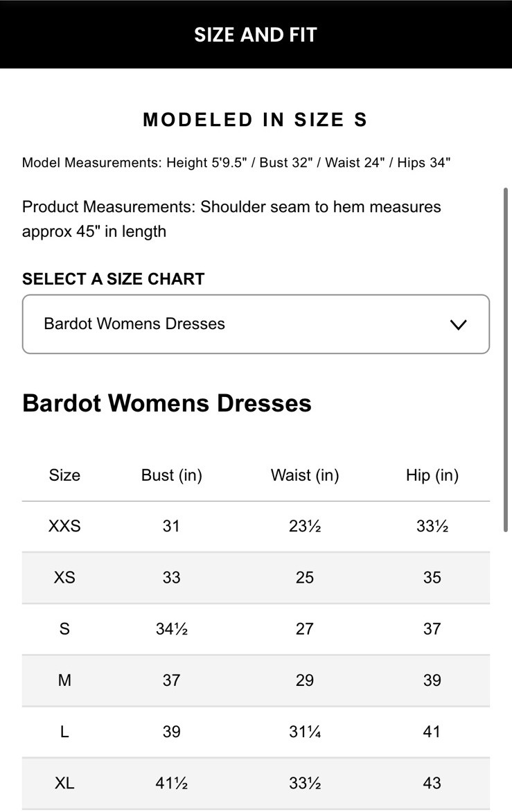Click the MODELED IN SIZE S heading
The image size is (512, 812).
pos(256,119)
